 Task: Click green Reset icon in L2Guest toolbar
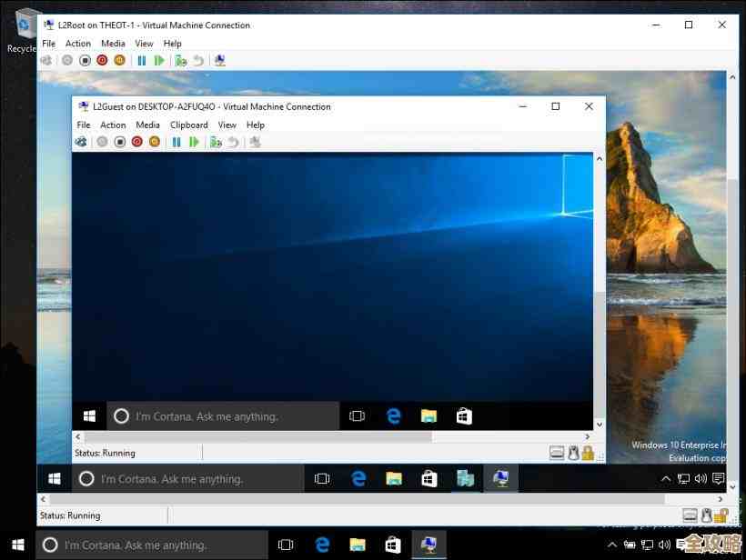[194, 142]
